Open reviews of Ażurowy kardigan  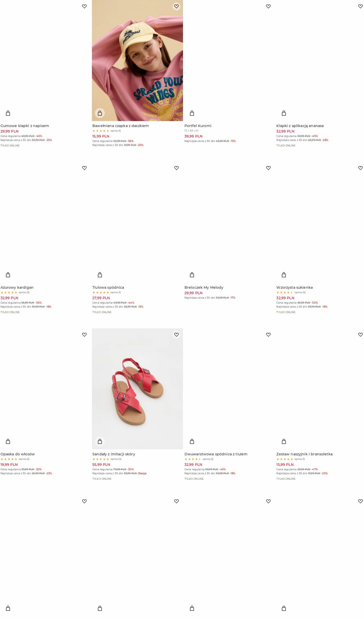point(24,292)
